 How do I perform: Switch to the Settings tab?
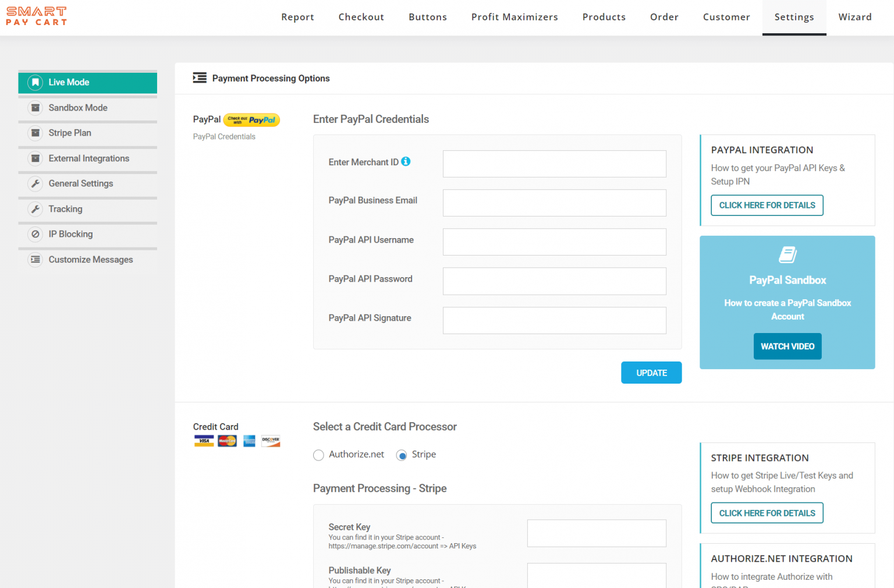[x=794, y=17]
